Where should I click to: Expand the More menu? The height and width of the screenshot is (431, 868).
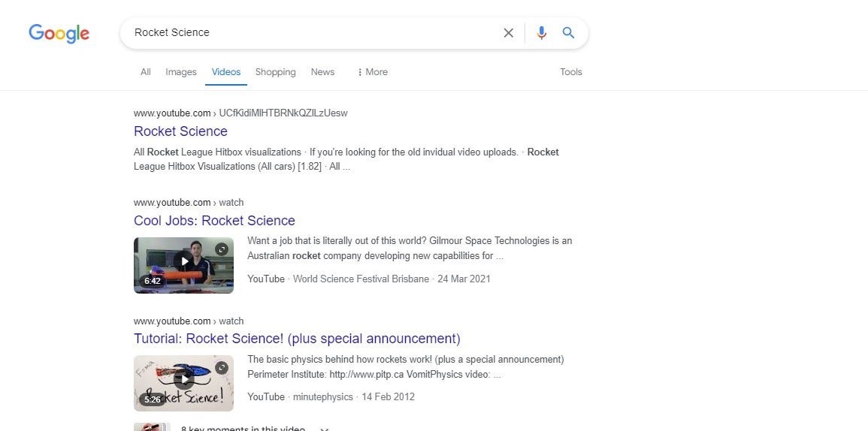click(373, 72)
